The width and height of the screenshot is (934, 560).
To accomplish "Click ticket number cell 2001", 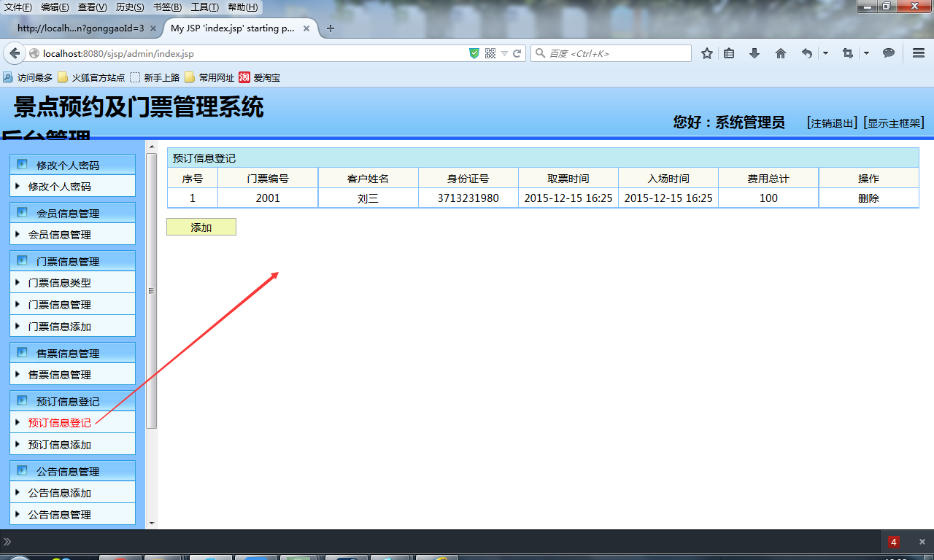I will 268,198.
